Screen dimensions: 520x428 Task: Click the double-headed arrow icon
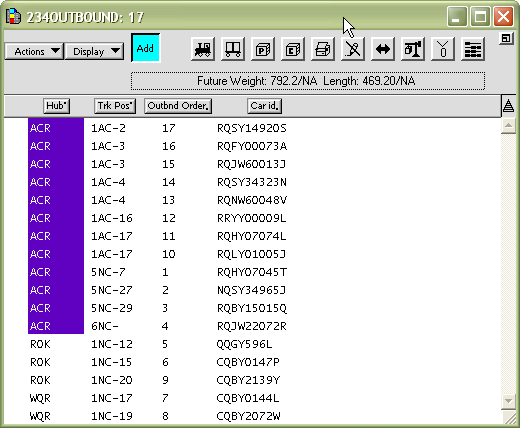(383, 49)
